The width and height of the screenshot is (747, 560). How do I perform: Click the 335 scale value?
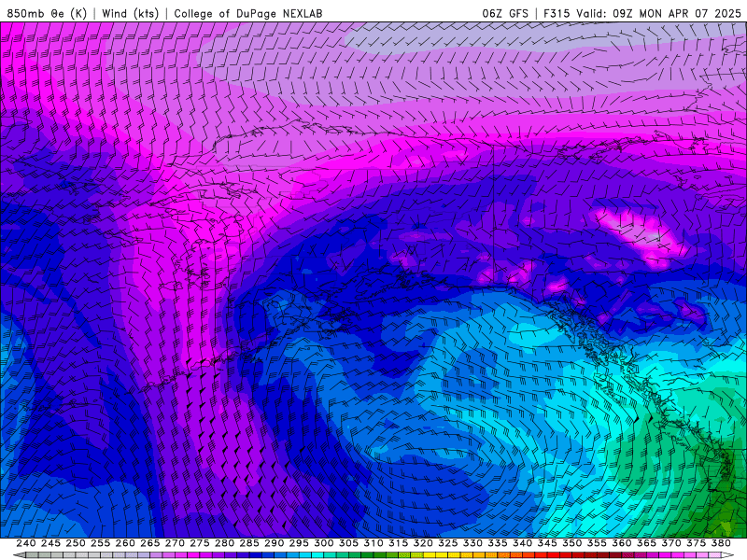point(498,543)
